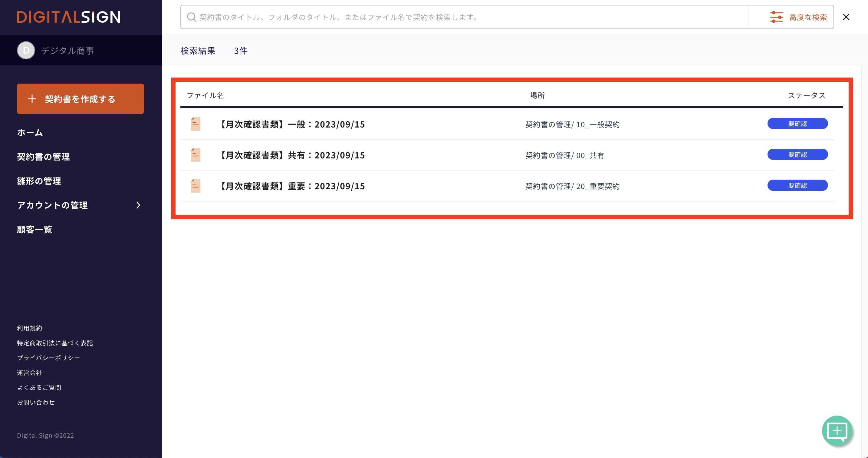Open ホーム in sidebar menu

click(30, 133)
